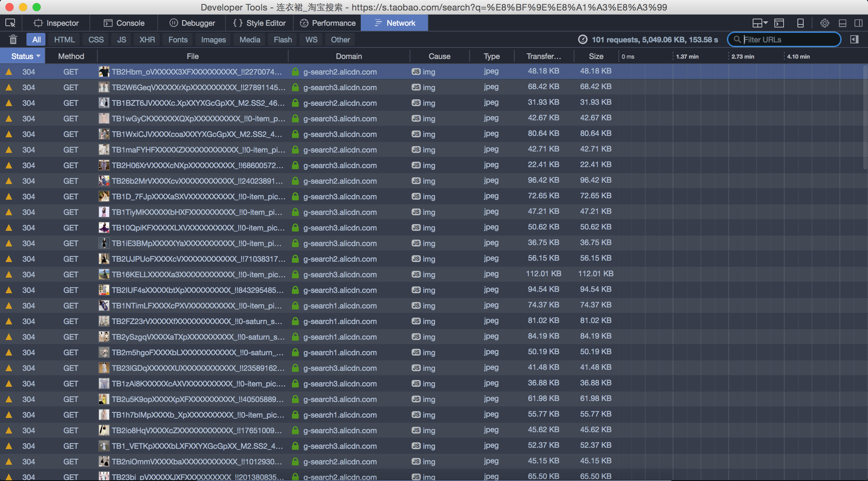Enable the XHR request filter
Screen dimensions: 868x481
pos(147,40)
